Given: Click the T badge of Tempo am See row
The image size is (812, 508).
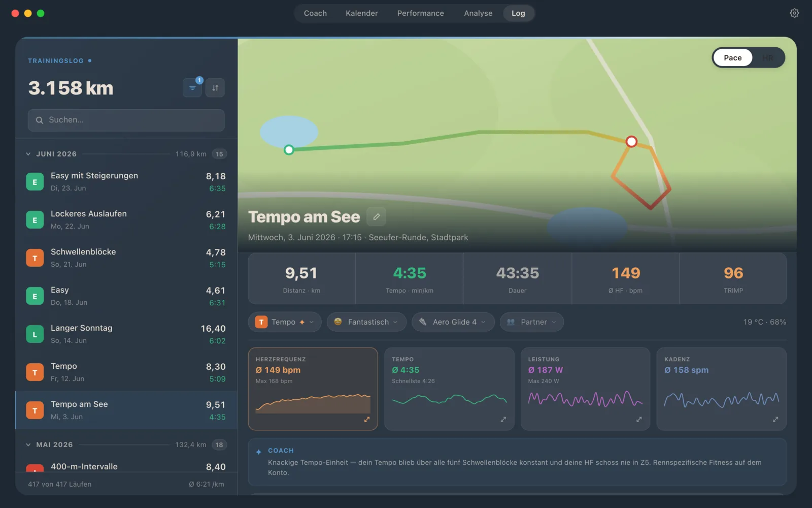Looking at the screenshot, I should [x=35, y=410].
